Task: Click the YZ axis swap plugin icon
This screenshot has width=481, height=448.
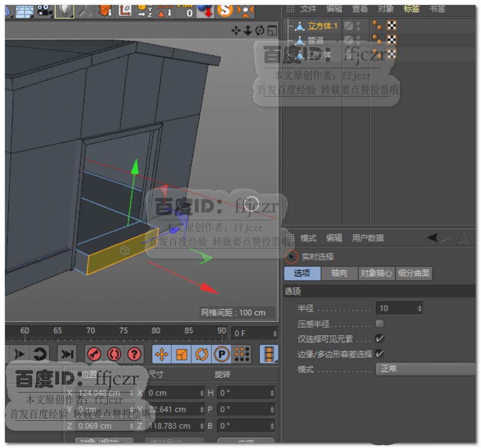Action: [144, 11]
